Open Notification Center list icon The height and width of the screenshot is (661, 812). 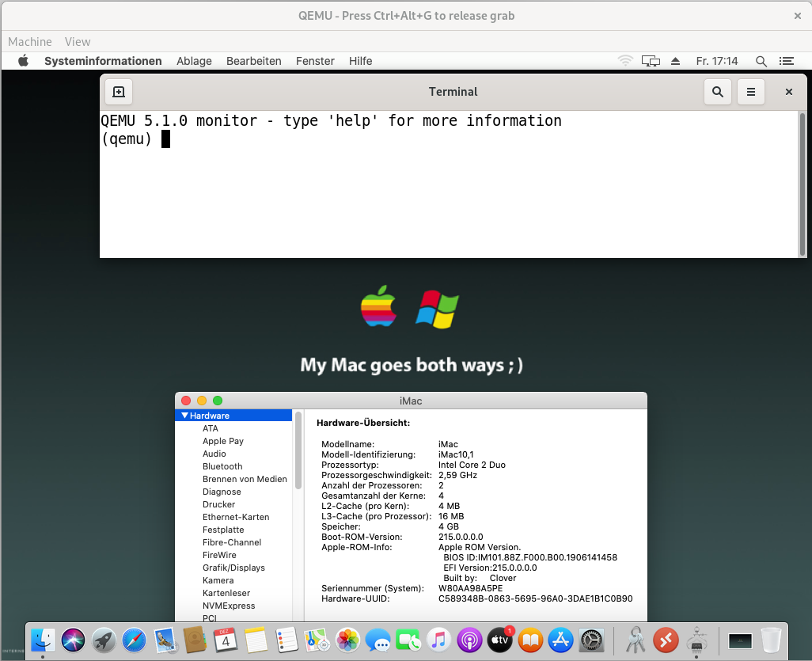click(x=787, y=61)
